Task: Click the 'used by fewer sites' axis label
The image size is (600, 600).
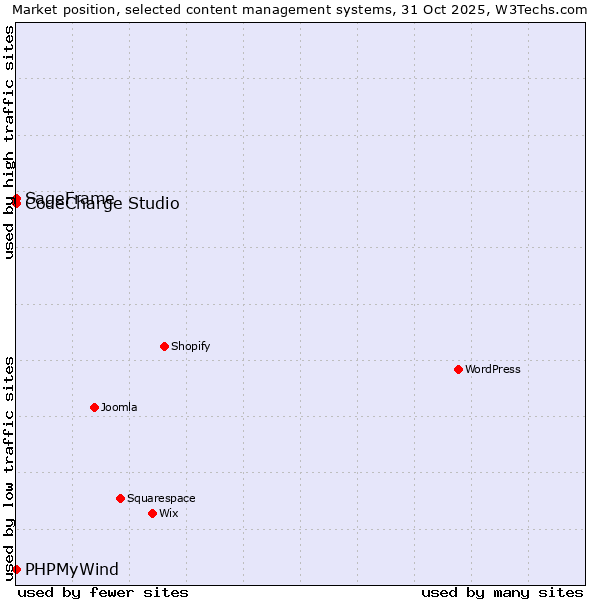Action: coord(103,592)
